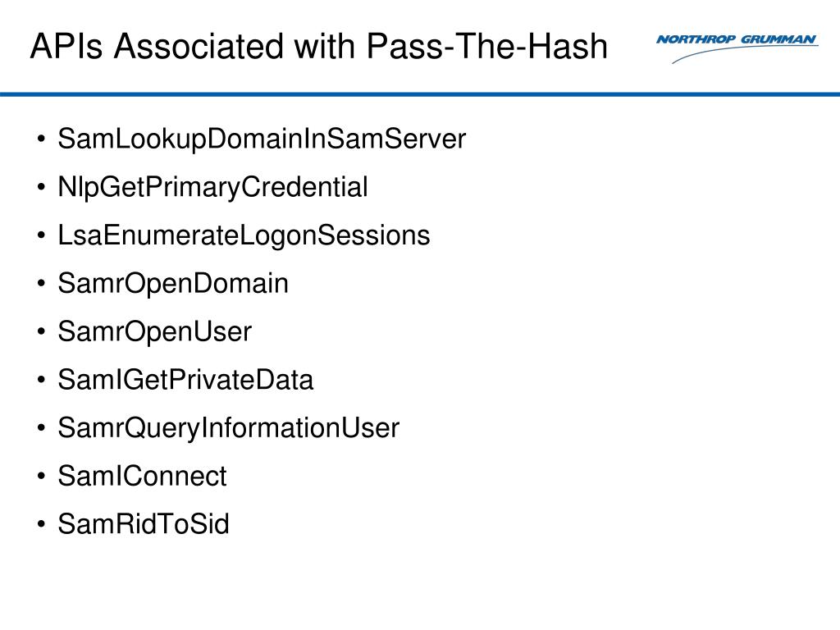
Task: Click the bullet dot before SamrOpenDomain
Action: [41, 283]
